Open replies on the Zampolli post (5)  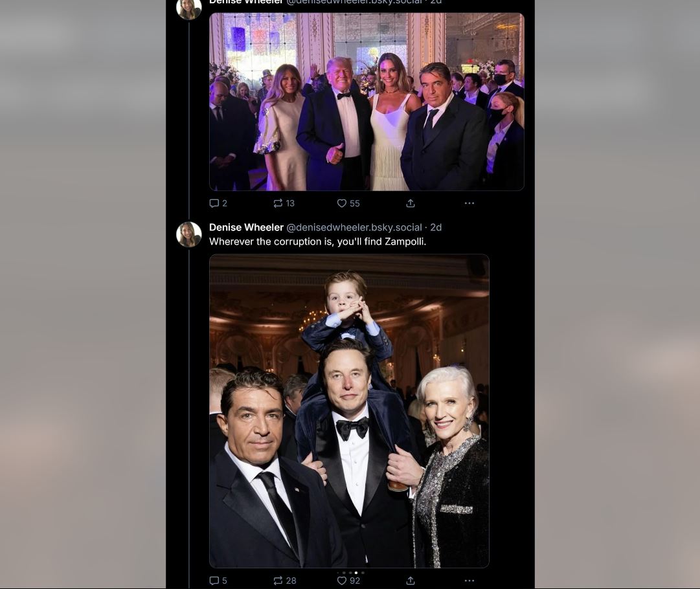tap(218, 581)
